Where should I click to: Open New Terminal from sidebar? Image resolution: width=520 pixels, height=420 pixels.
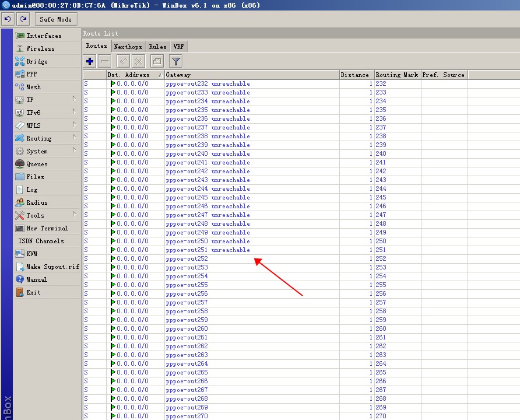[47, 228]
